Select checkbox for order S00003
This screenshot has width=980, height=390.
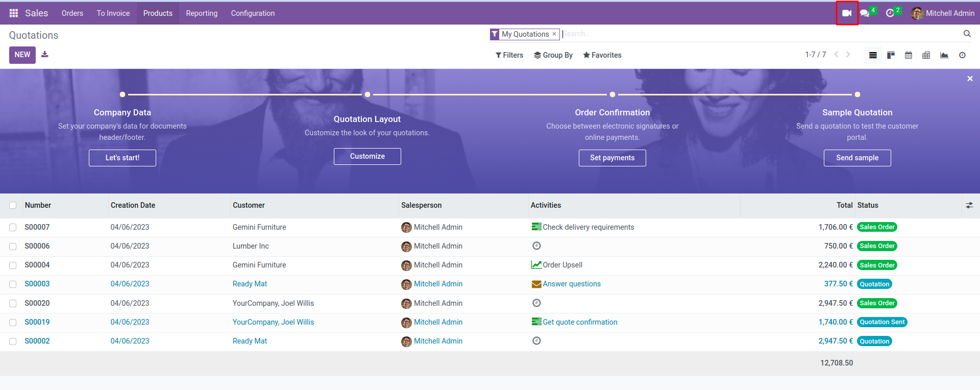(x=13, y=284)
